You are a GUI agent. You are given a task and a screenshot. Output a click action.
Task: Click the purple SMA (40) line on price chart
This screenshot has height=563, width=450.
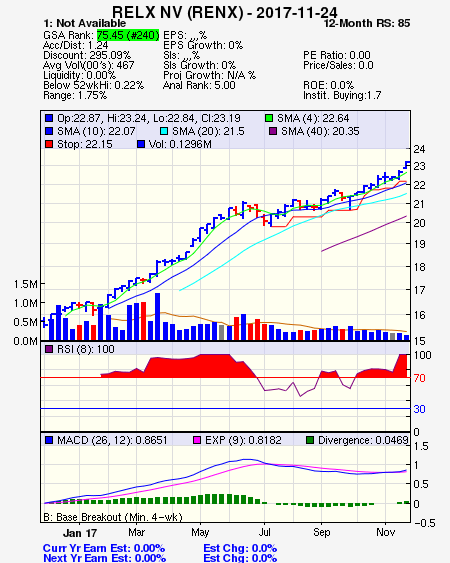coord(364,234)
